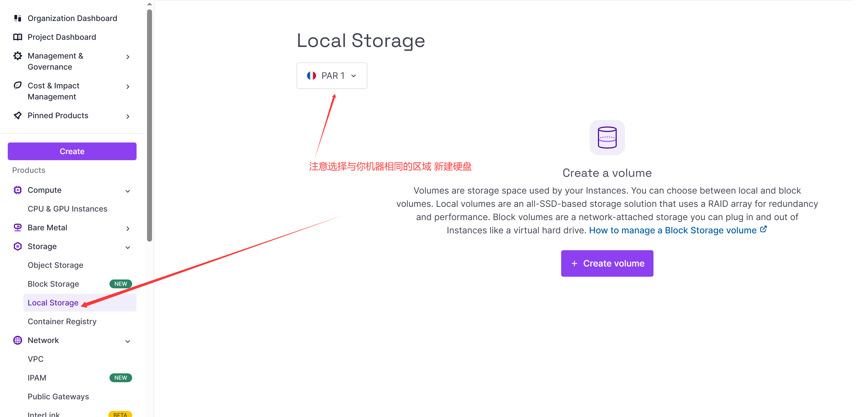This screenshot has height=417, width=868.
Task: Open IPAM page
Action: pyautogui.click(x=37, y=378)
